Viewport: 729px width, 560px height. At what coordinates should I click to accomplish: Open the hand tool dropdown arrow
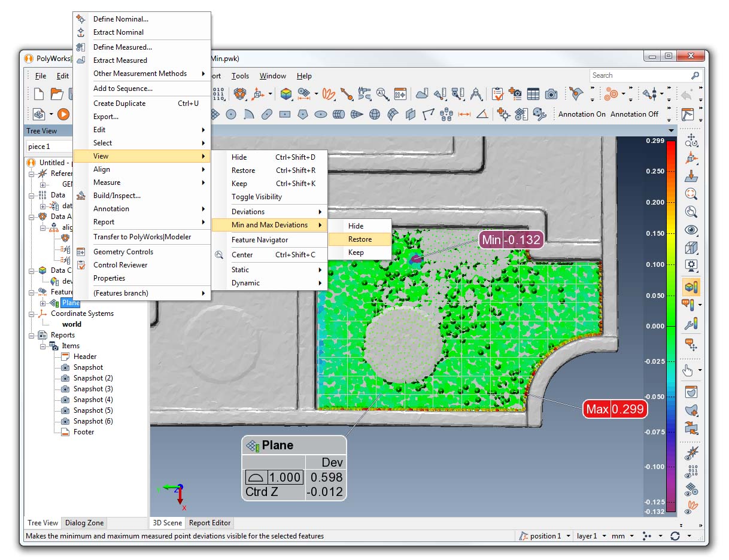(x=700, y=370)
